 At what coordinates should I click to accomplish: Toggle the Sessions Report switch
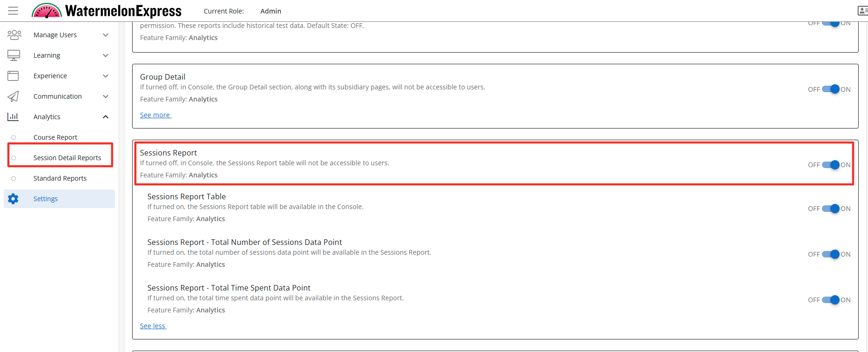pyautogui.click(x=830, y=165)
